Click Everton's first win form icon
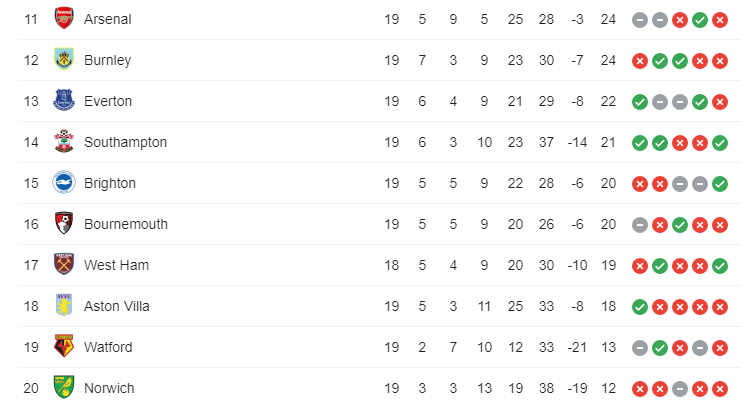The width and height of the screenshot is (741, 419). tap(640, 102)
